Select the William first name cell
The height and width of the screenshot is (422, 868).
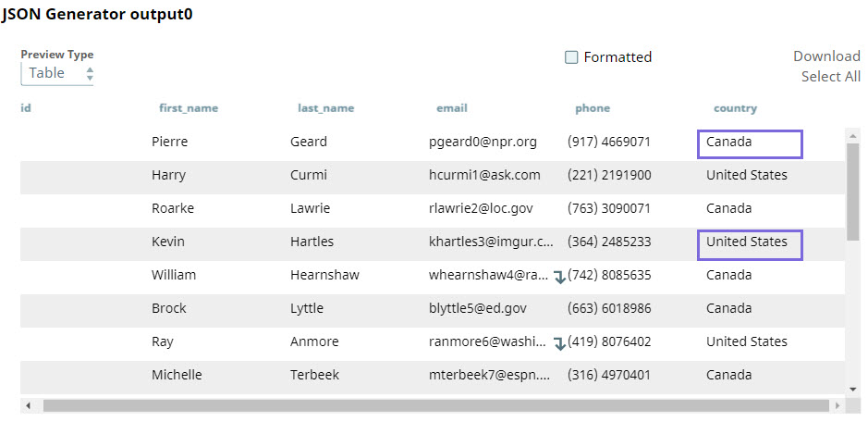173,275
